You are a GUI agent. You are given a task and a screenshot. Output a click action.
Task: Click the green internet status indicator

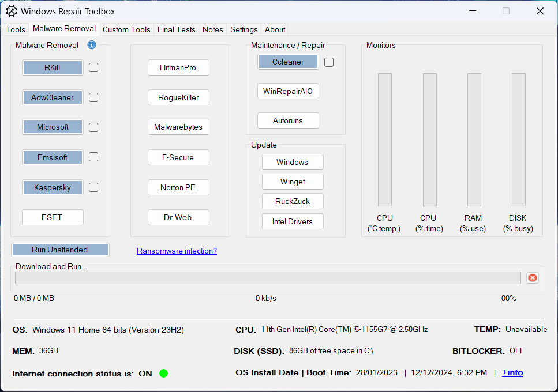(x=163, y=374)
